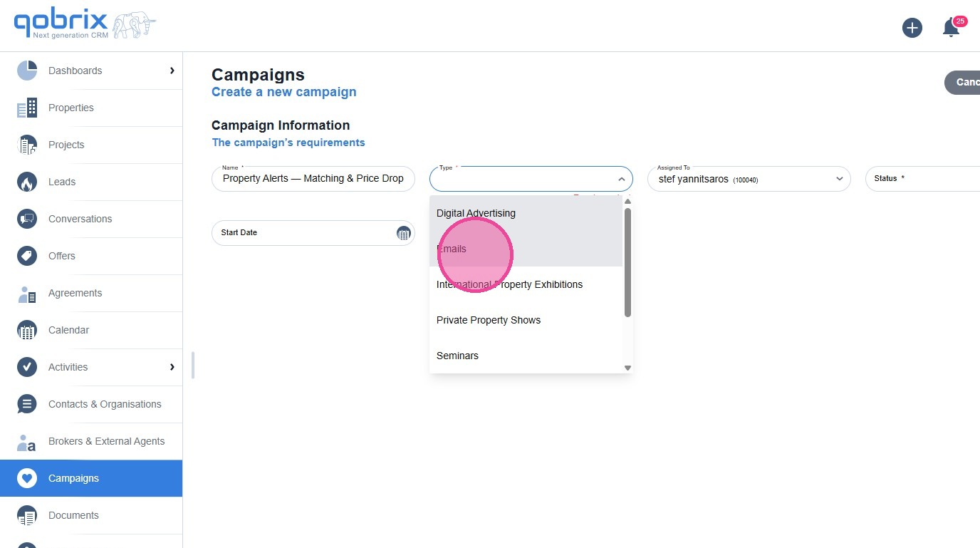Click the Campaigns heart icon

coord(27,478)
